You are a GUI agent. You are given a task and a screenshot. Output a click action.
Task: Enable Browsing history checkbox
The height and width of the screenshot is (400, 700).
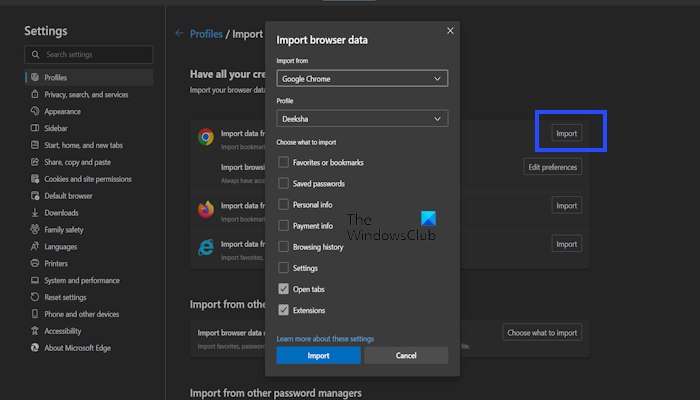[283, 246]
